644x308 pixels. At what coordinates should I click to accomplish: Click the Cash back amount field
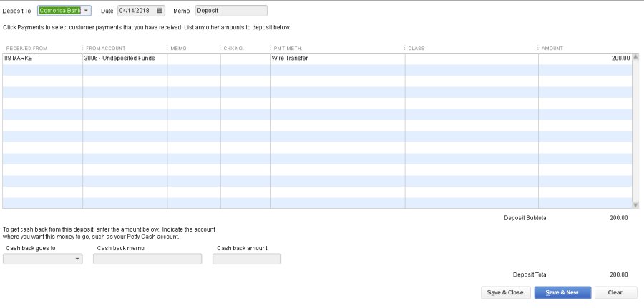247,259
